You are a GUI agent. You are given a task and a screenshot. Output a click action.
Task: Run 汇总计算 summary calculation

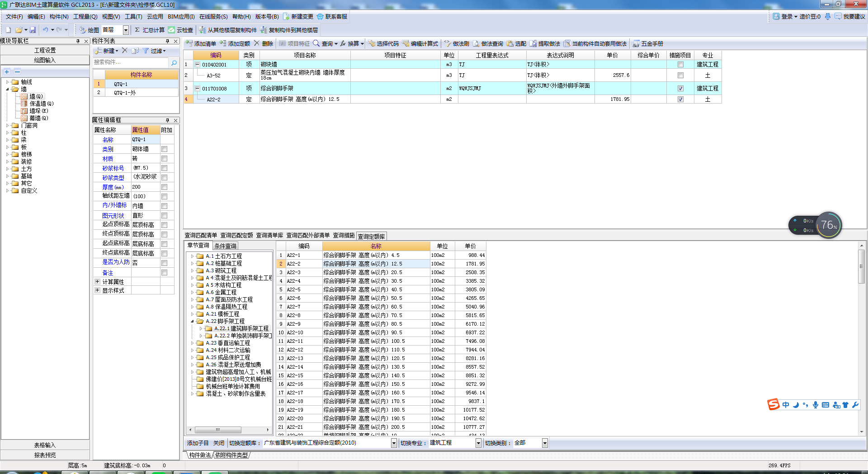pos(150,30)
